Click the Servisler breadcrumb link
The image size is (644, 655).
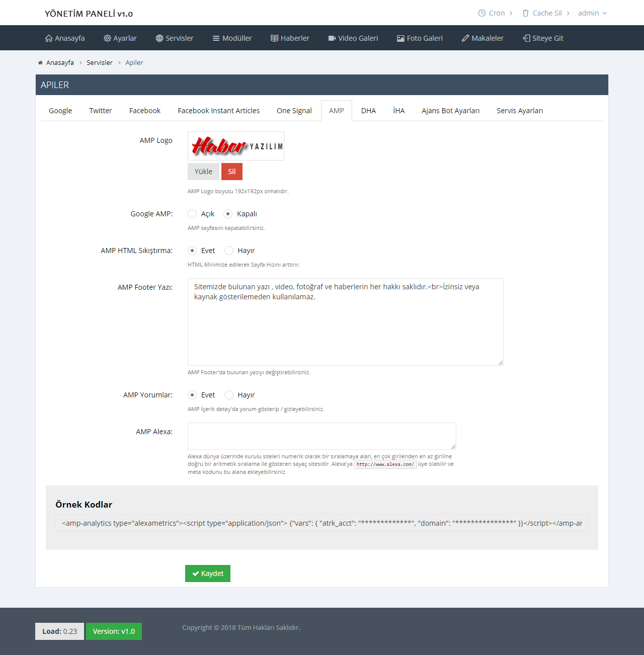(x=100, y=63)
